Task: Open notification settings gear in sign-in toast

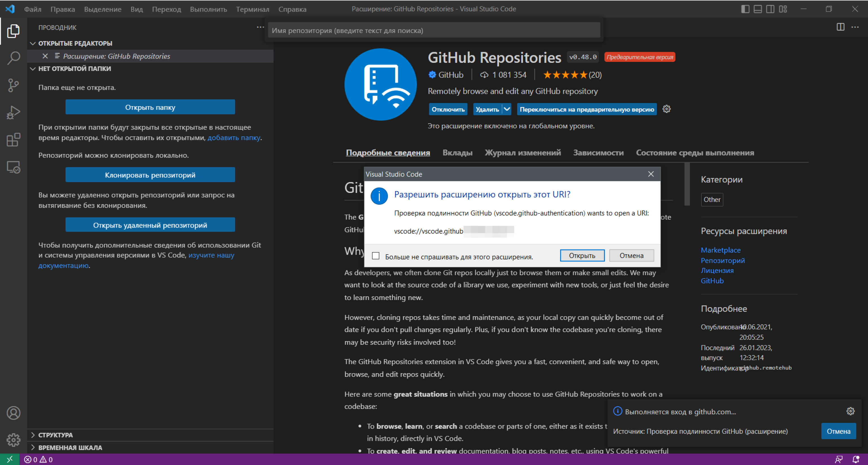Action: (x=851, y=411)
